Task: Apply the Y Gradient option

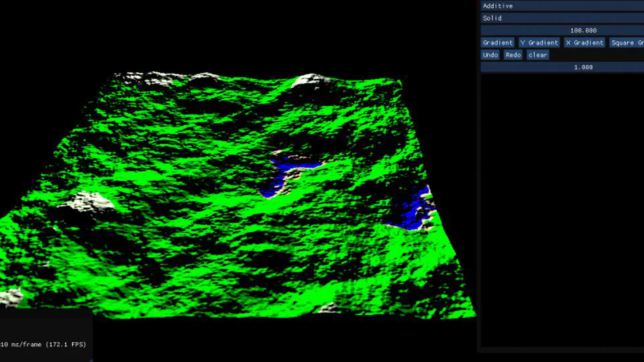Action: click(x=539, y=43)
